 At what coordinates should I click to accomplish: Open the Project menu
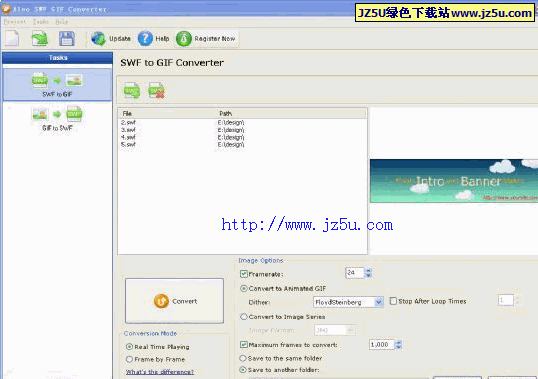[14, 22]
